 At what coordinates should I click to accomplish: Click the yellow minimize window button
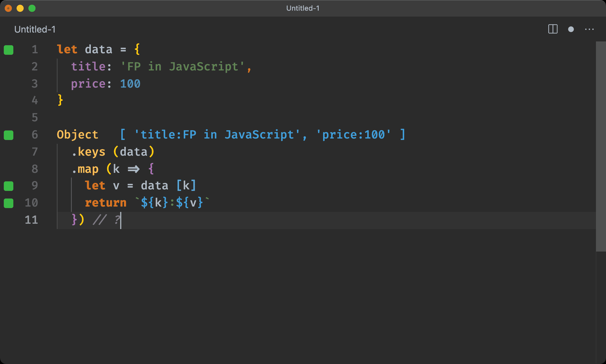20,8
